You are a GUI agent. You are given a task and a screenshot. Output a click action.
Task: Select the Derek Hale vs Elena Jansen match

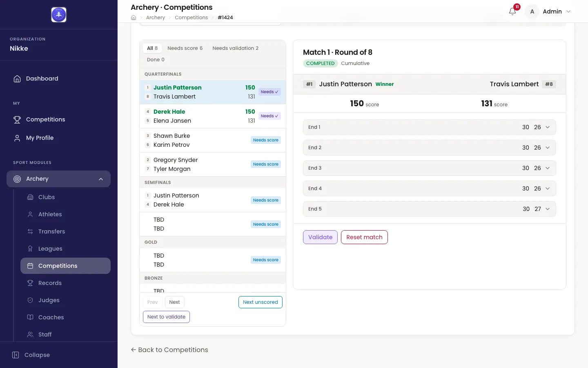[213, 116]
